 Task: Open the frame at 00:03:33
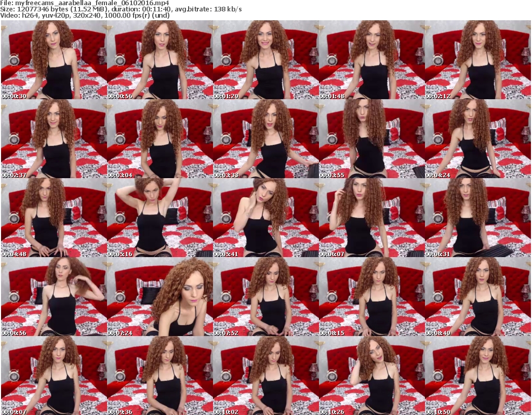265,139
